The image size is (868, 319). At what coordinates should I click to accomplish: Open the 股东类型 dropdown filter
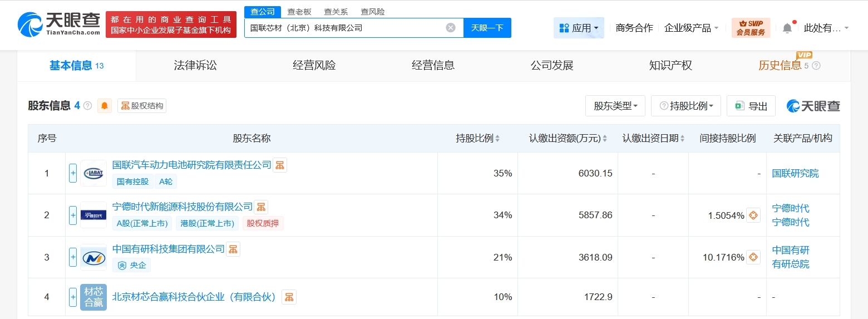click(615, 106)
